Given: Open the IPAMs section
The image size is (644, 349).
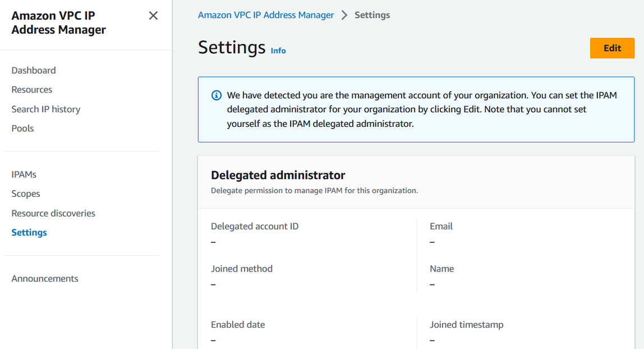Looking at the screenshot, I should click(24, 174).
